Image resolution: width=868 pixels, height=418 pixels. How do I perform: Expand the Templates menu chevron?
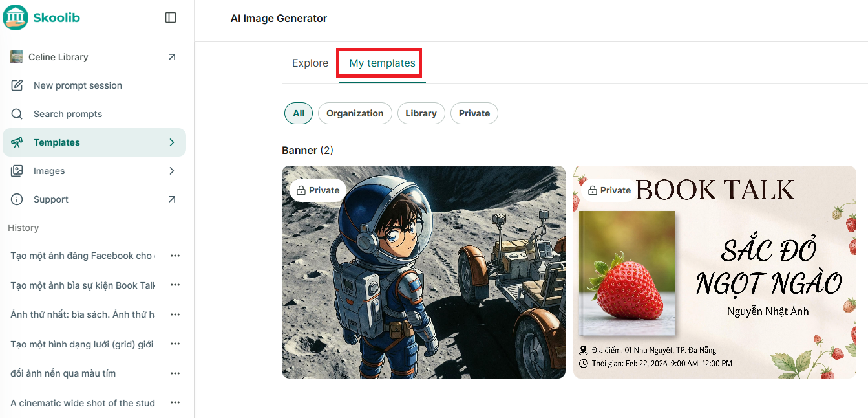[172, 142]
